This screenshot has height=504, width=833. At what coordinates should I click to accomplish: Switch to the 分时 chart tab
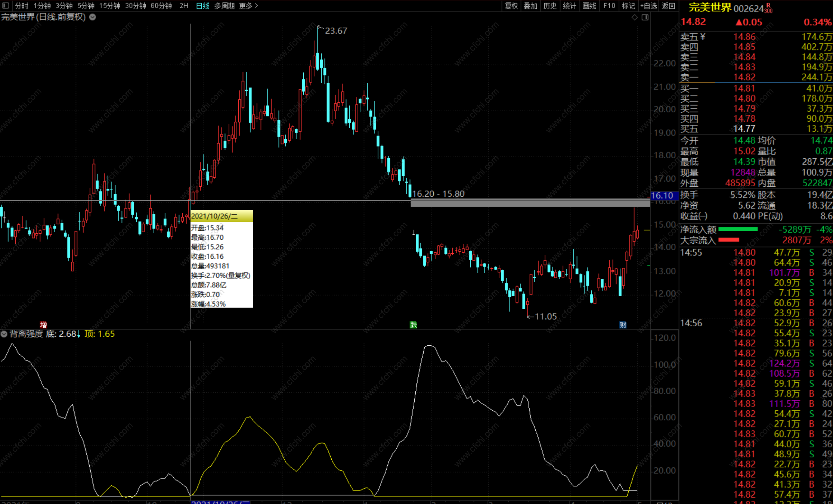coord(22,6)
